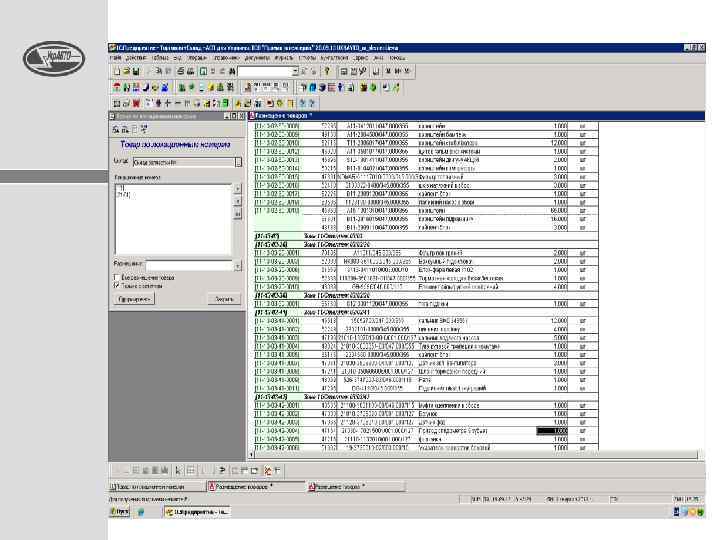Click the Print preview icon beside Print
This screenshot has height=540, width=720.
[190, 71]
